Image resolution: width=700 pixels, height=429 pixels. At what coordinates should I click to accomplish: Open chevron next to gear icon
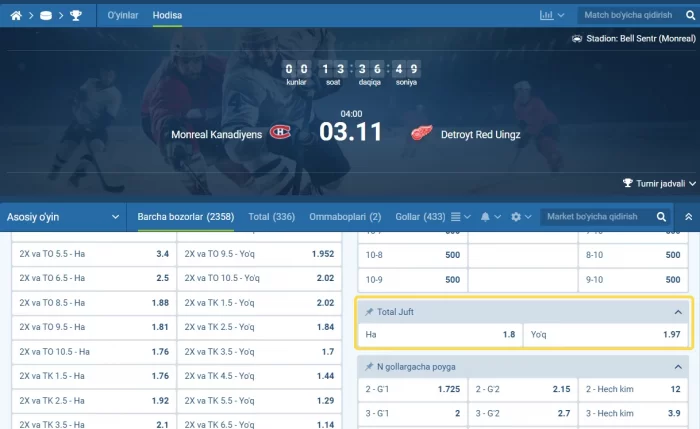click(528, 217)
